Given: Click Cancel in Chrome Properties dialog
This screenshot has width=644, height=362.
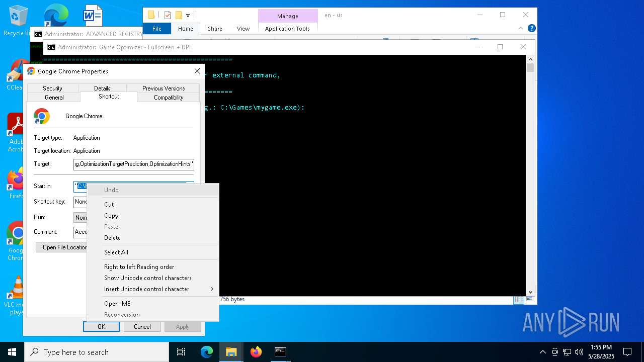Looking at the screenshot, I should coord(142,327).
